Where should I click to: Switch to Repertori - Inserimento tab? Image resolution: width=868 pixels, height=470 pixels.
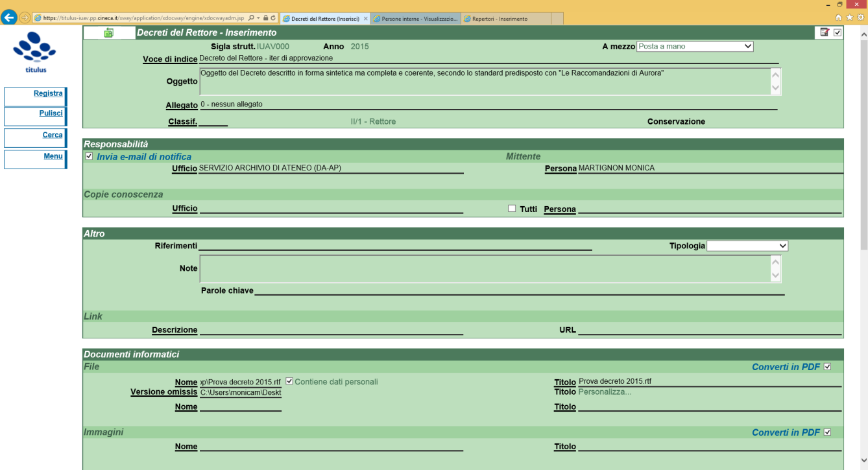pos(505,19)
